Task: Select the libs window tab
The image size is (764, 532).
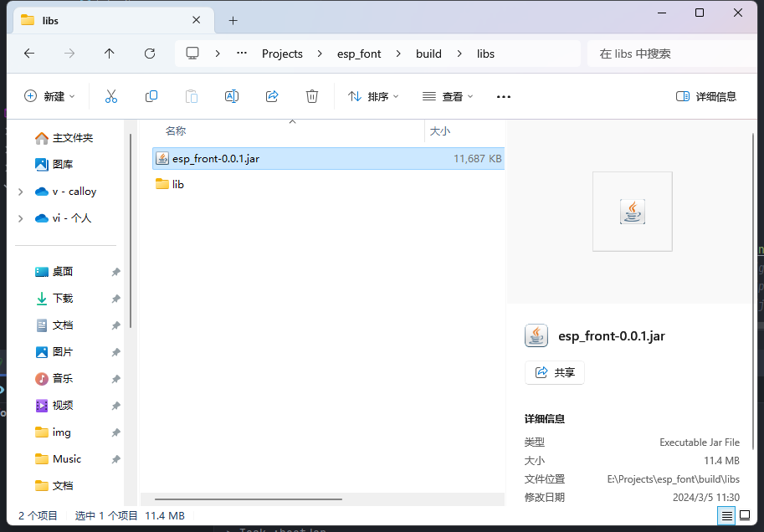Action: (x=112, y=20)
